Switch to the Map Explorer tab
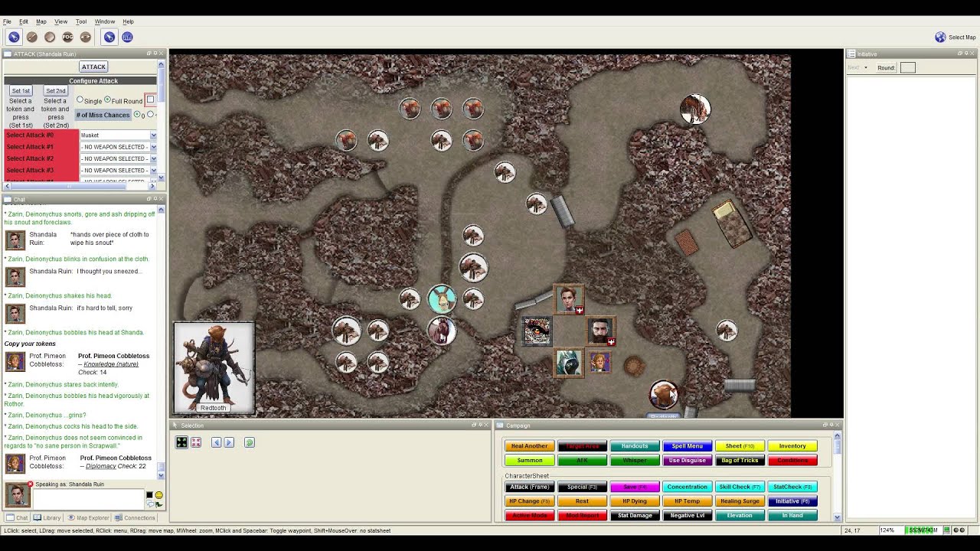This screenshot has height=551, width=980. tap(88, 518)
